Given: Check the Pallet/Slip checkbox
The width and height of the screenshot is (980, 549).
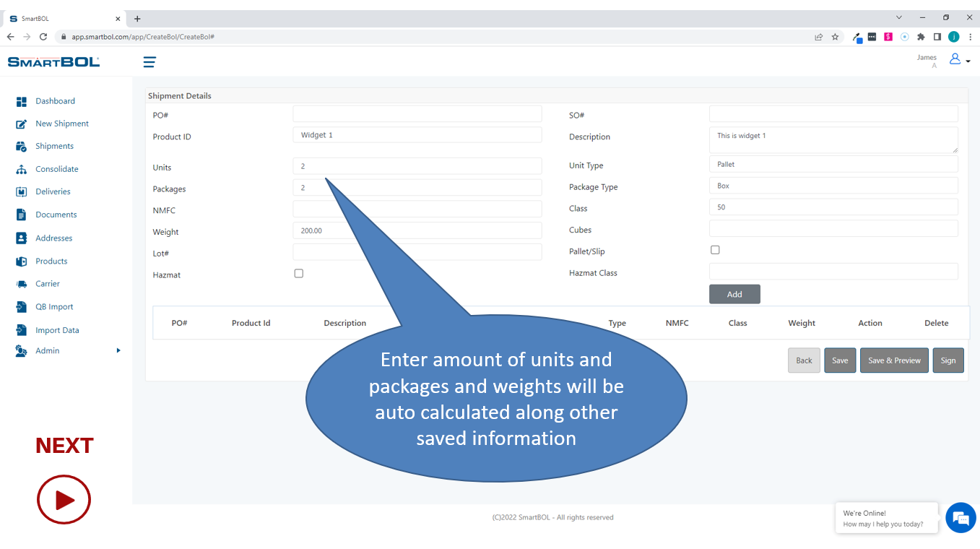Looking at the screenshot, I should click(x=715, y=250).
